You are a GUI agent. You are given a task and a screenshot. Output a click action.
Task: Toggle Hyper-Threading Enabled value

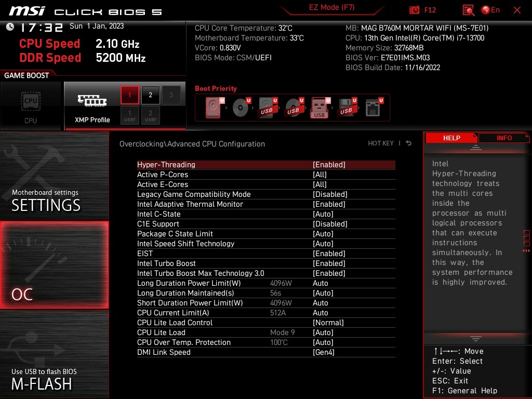point(329,165)
